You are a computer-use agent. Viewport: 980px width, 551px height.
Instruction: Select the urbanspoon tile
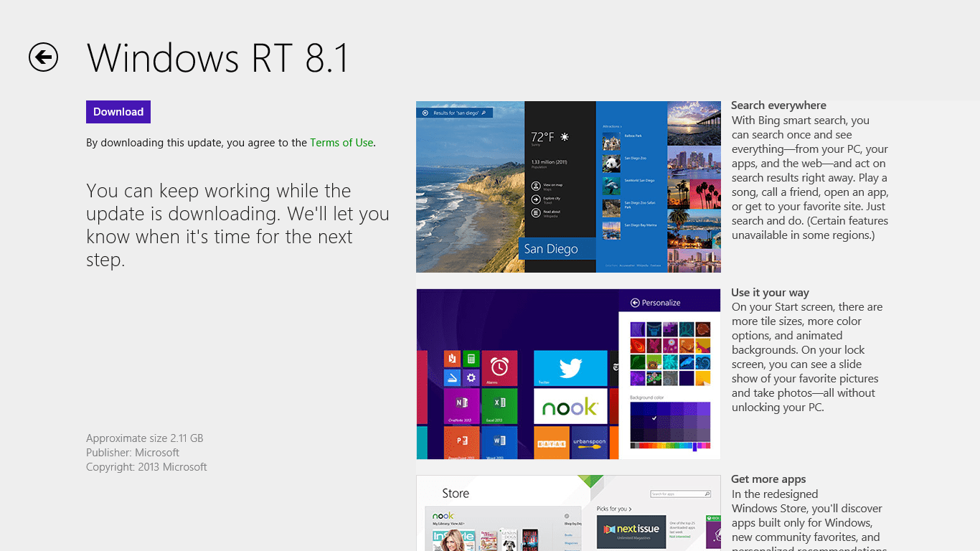[x=590, y=443]
